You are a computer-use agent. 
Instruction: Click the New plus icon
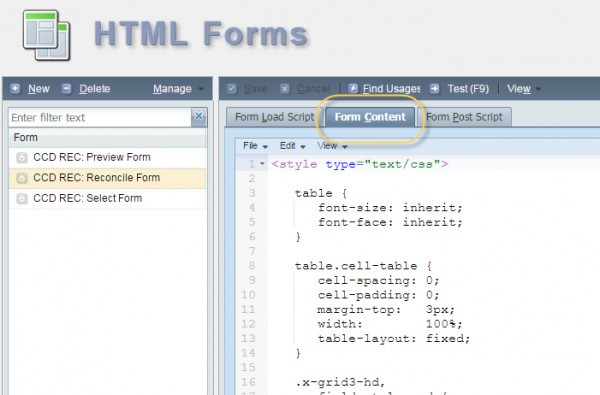pos(15,88)
